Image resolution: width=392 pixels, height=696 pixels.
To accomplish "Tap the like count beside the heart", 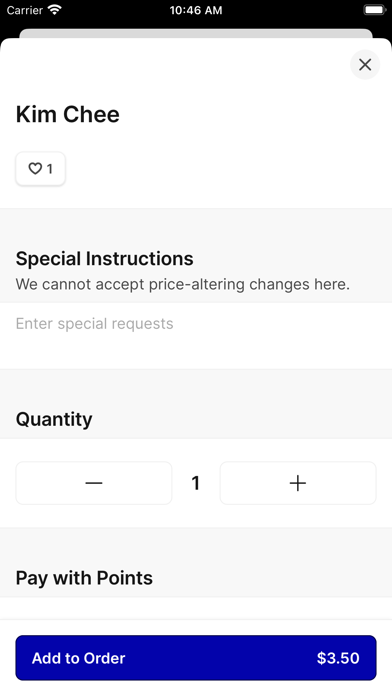I will coord(50,169).
